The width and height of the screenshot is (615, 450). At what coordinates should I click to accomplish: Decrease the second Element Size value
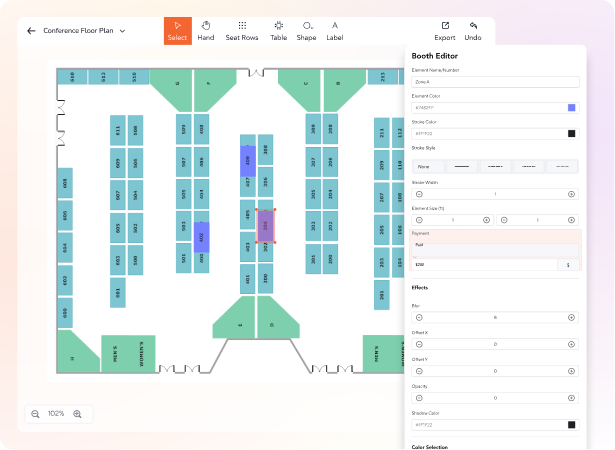[504, 220]
